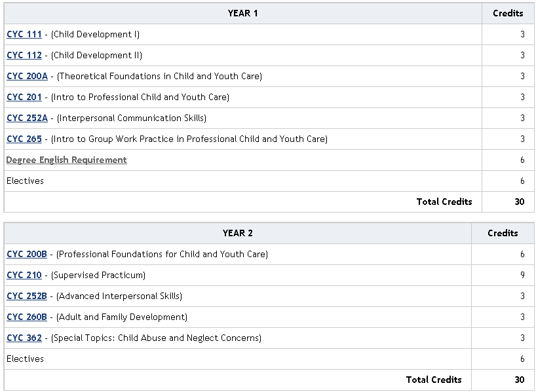This screenshot has width=536, height=392.
Task: Click the Credits header in Year 1 table
Action: (508, 13)
